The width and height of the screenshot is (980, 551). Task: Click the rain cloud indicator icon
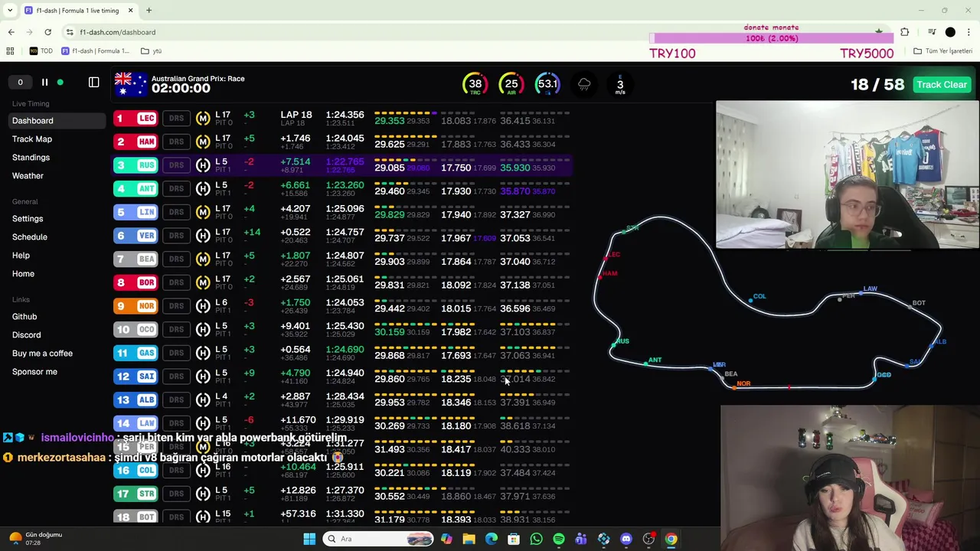click(x=584, y=84)
